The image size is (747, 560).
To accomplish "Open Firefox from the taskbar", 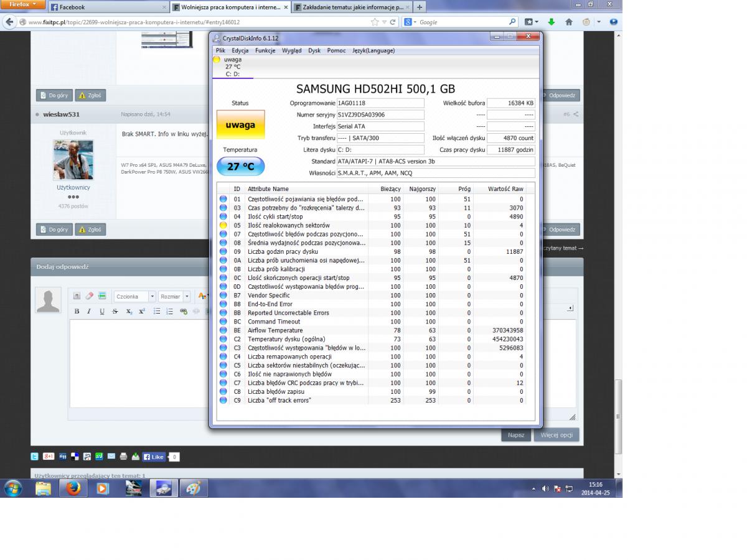I will click(x=73, y=488).
